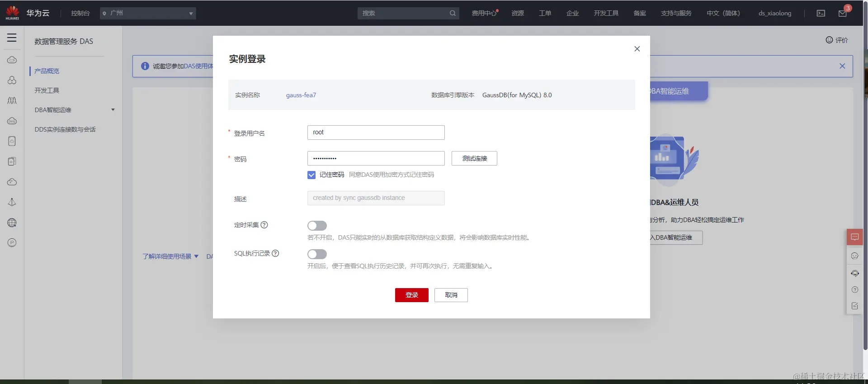Select DDS实例连接数与会话 in sidebar

[65, 129]
